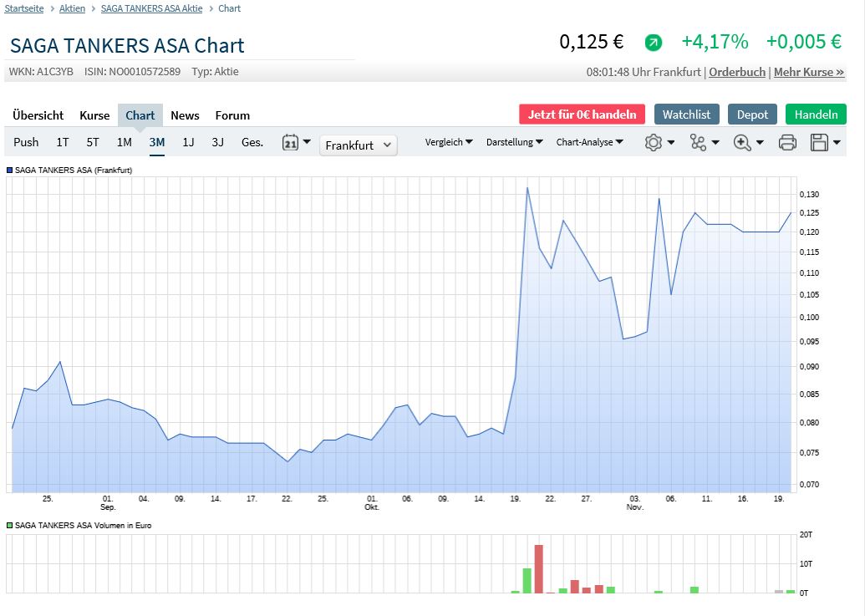
Task: Expand the Vergleich dropdown
Action: coord(449,142)
